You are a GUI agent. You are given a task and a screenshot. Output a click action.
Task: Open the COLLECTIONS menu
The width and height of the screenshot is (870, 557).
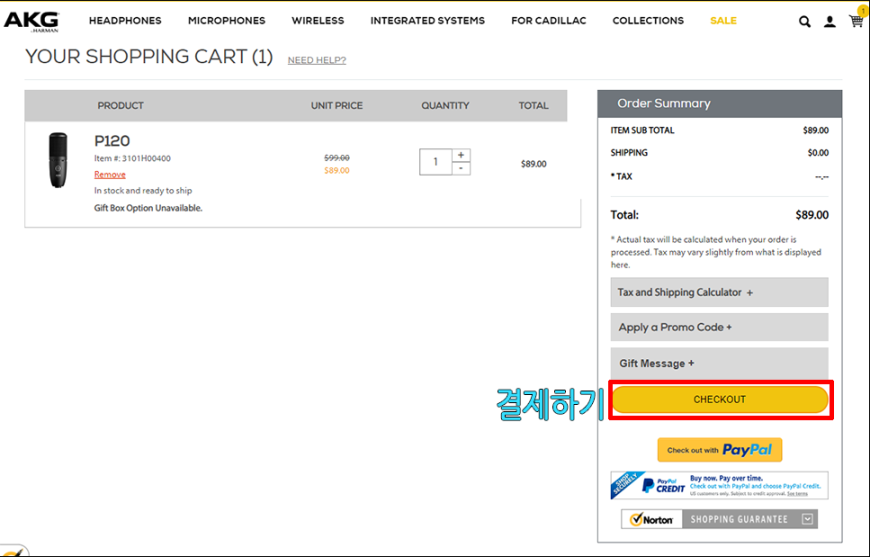[x=648, y=21]
